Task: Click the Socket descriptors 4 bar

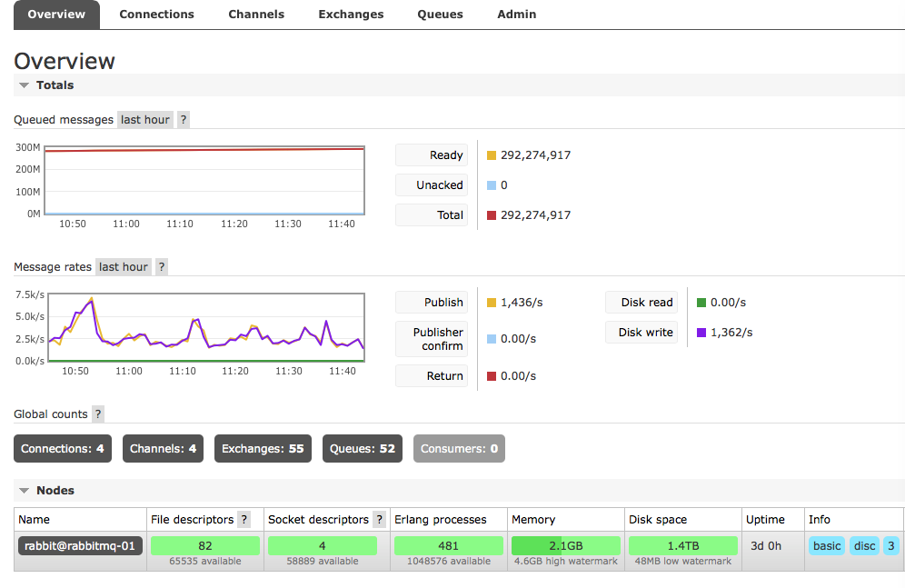Action: click(322, 546)
